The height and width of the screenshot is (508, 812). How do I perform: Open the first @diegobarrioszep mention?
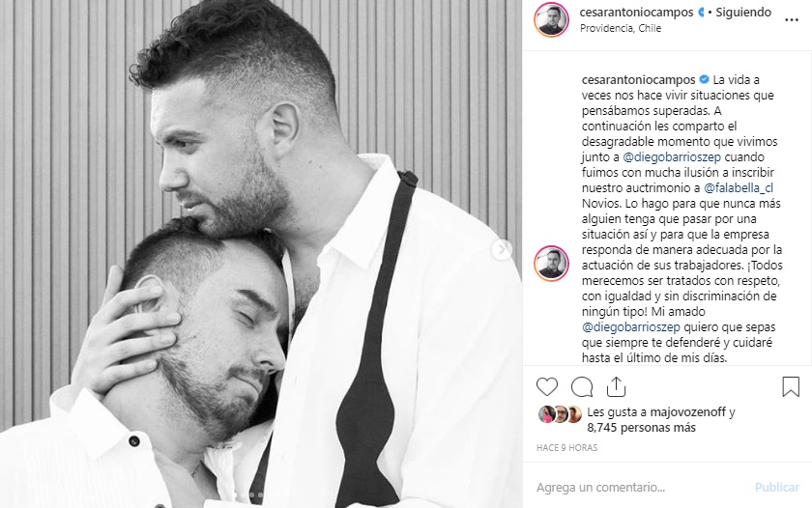coord(672,156)
